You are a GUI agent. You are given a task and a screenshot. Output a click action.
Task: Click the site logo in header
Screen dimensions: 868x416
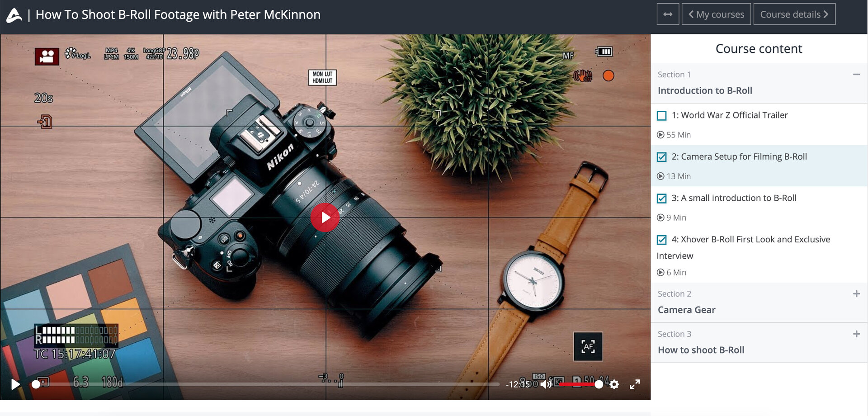(14, 15)
